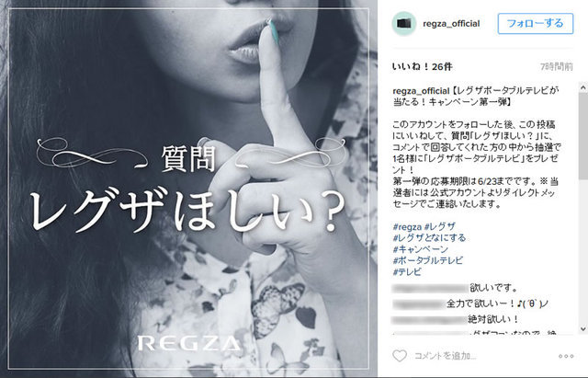Click the heart like icon
This screenshot has height=378, width=588.
point(400,356)
